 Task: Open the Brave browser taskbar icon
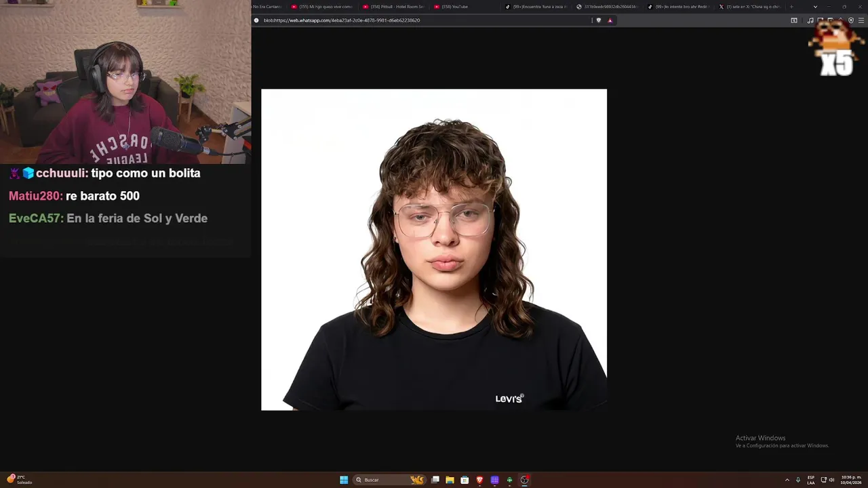click(x=479, y=480)
